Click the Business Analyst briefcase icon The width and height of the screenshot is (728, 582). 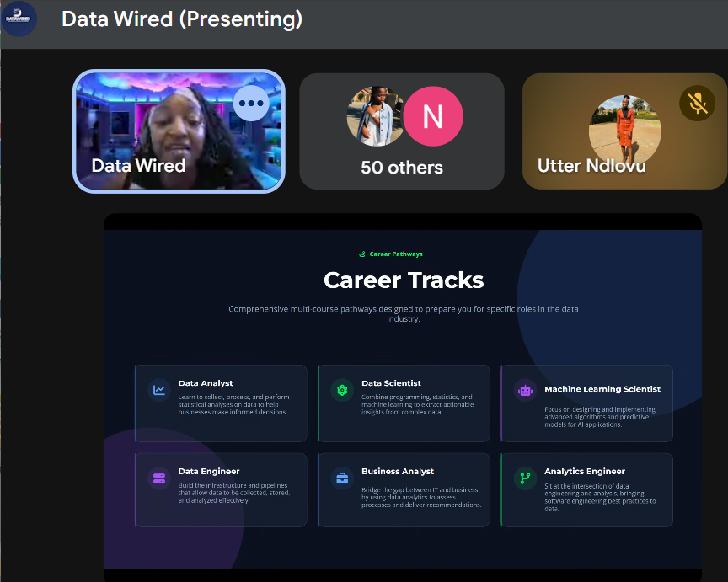click(x=342, y=478)
